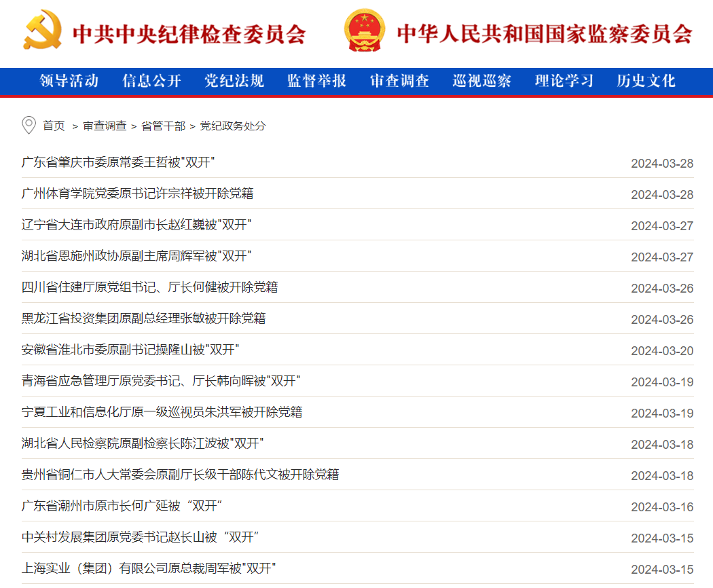
Task: Click the Communist Party hammer and sickle emblem
Action: tap(42, 31)
